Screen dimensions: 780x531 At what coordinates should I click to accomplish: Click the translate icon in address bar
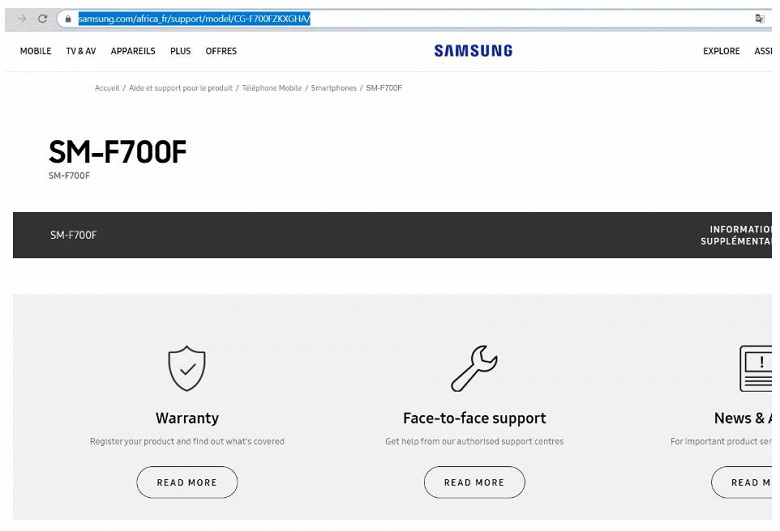click(760, 19)
